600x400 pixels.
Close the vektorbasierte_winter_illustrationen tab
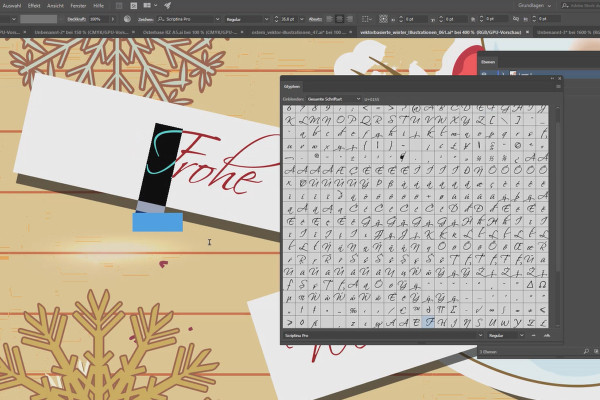point(527,33)
